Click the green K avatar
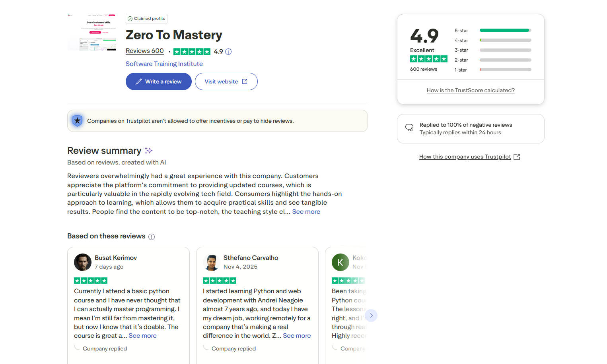The image size is (607, 364). [340, 262]
